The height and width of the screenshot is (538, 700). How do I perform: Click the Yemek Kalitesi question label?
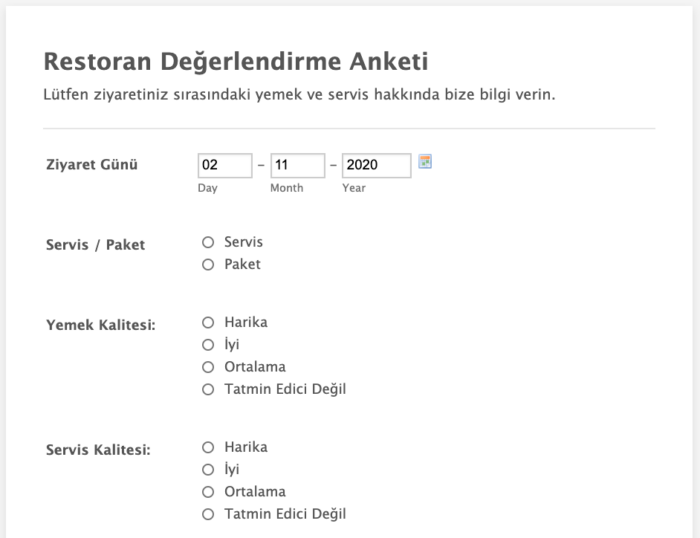pyautogui.click(x=101, y=325)
